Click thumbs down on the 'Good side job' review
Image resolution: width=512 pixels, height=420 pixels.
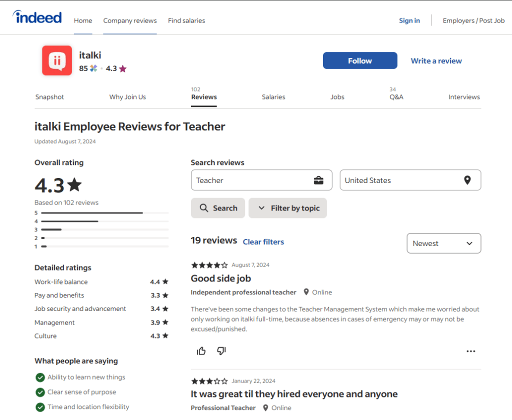[x=221, y=351]
